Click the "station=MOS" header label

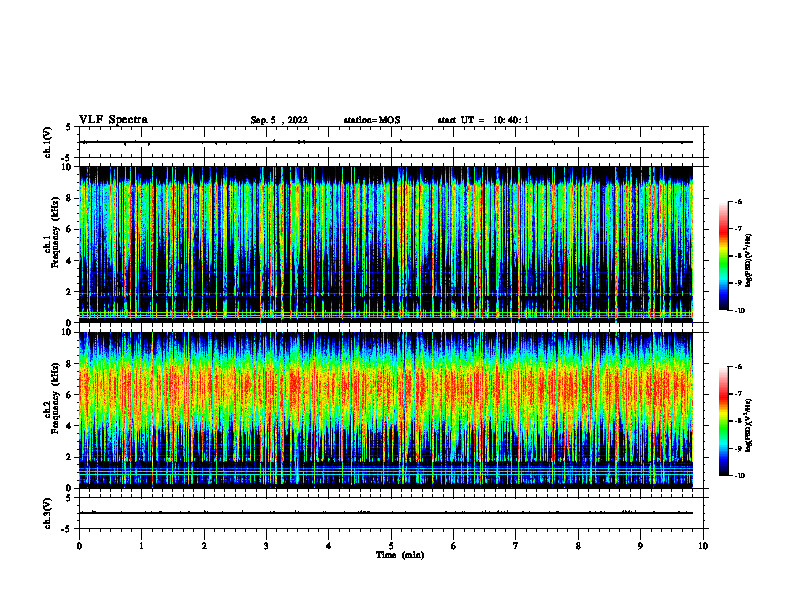click(372, 120)
